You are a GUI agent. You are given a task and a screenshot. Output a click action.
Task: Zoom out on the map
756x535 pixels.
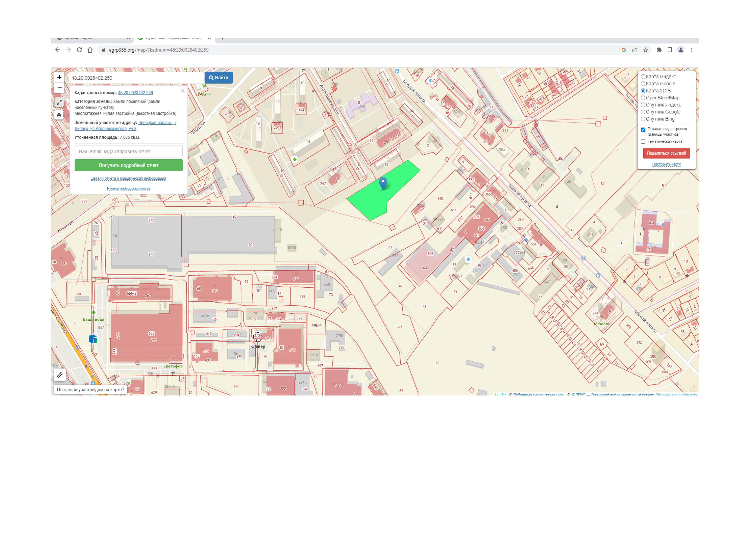pyautogui.click(x=59, y=88)
